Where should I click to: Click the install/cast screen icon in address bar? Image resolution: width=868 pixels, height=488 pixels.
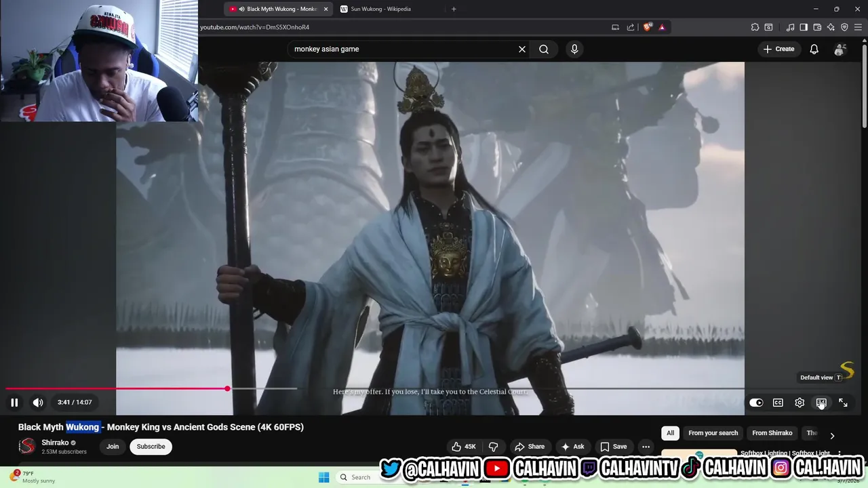(x=615, y=27)
